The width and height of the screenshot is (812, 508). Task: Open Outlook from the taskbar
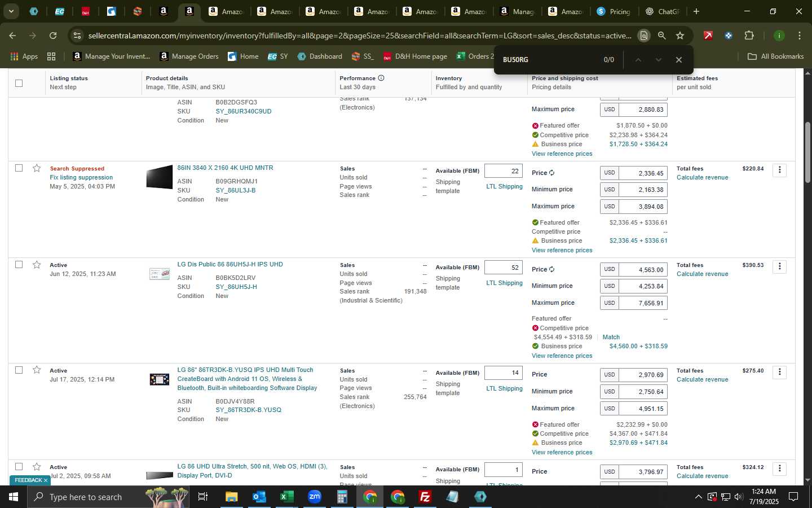(259, 497)
